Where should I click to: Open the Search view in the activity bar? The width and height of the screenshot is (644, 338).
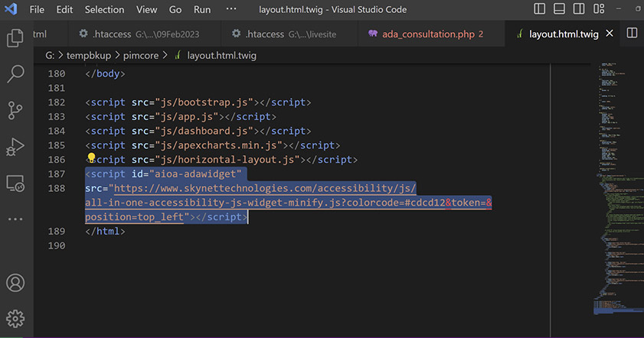tap(15, 74)
